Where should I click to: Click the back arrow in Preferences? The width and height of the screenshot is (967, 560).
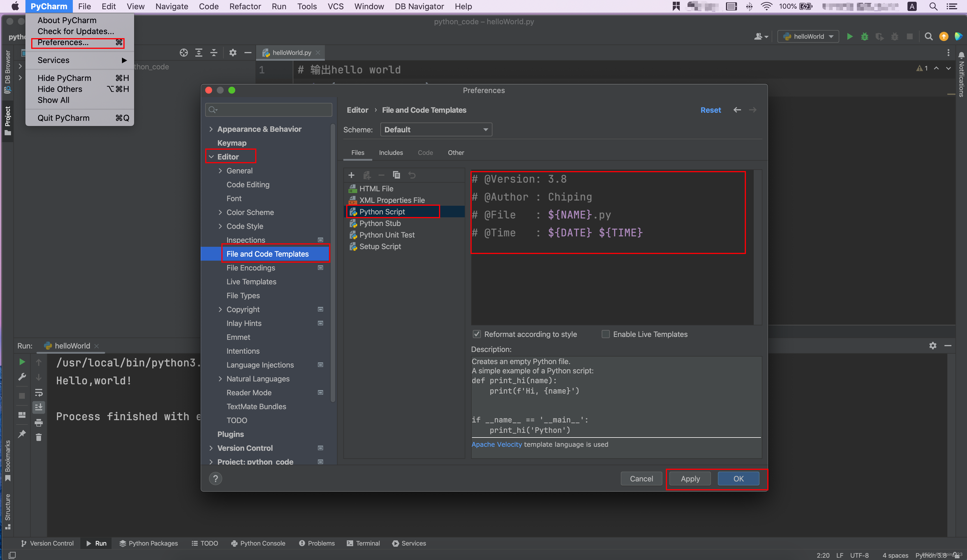pos(737,110)
